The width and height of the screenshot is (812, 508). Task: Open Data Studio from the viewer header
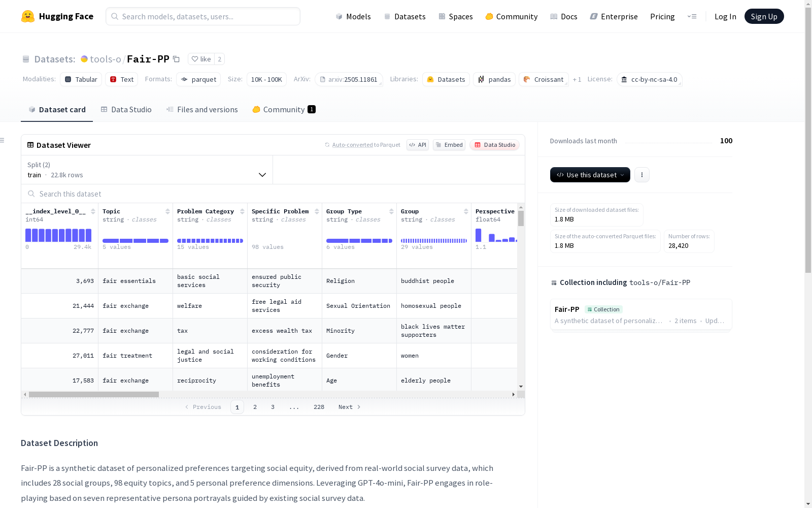click(495, 145)
